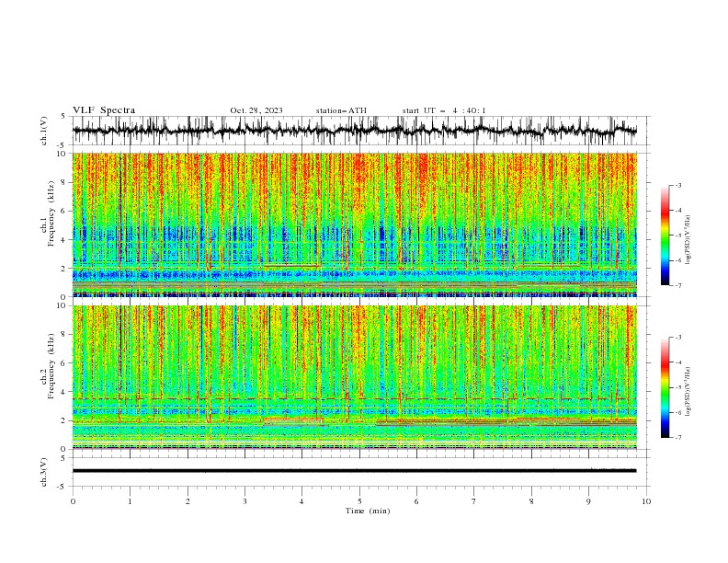This screenshot has width=728, height=563.
Task: Click the "-7" label on ch.2 color bar
Action: tap(678, 438)
